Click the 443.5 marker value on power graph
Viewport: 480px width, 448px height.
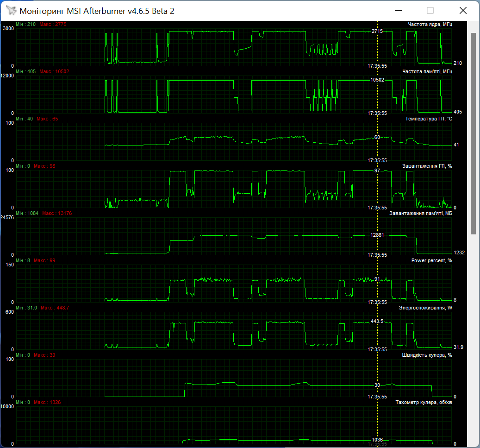click(377, 321)
